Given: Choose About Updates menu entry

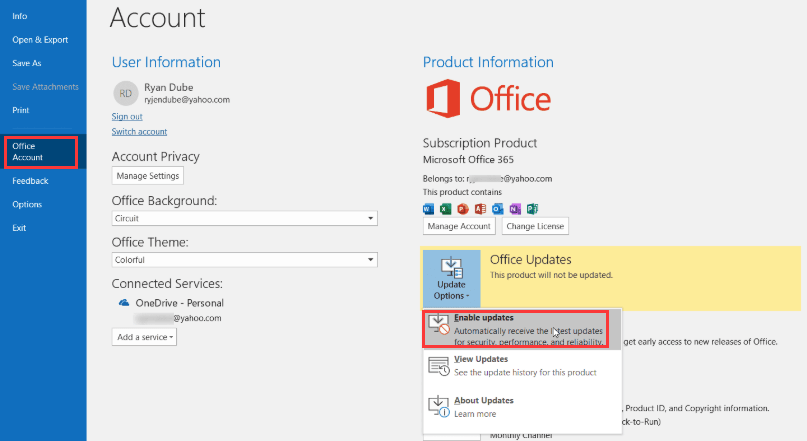Looking at the screenshot, I should pos(522,407).
